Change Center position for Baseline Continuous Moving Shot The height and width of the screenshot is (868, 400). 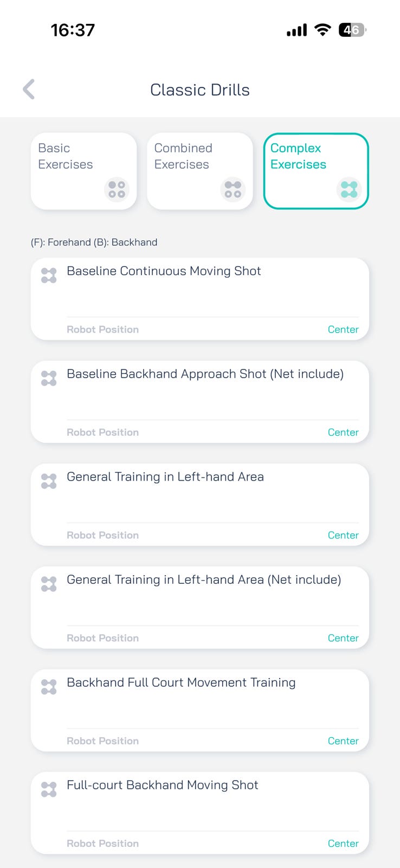pos(343,329)
